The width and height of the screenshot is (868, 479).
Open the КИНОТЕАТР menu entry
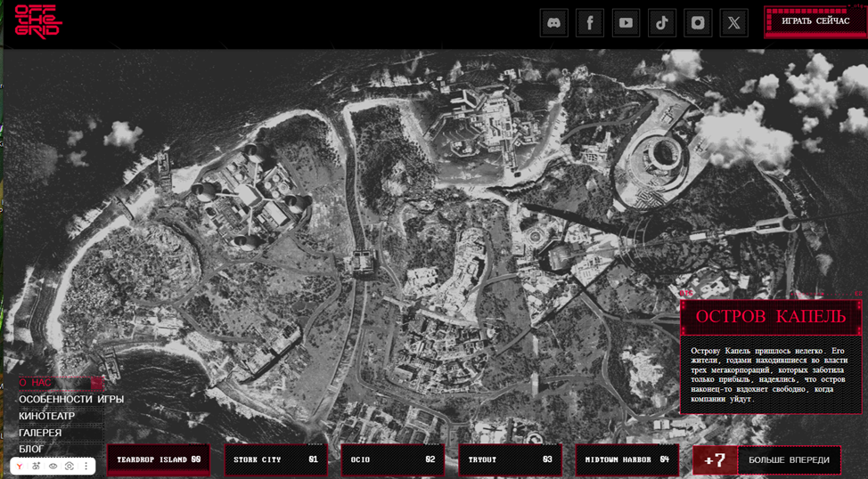(x=47, y=416)
